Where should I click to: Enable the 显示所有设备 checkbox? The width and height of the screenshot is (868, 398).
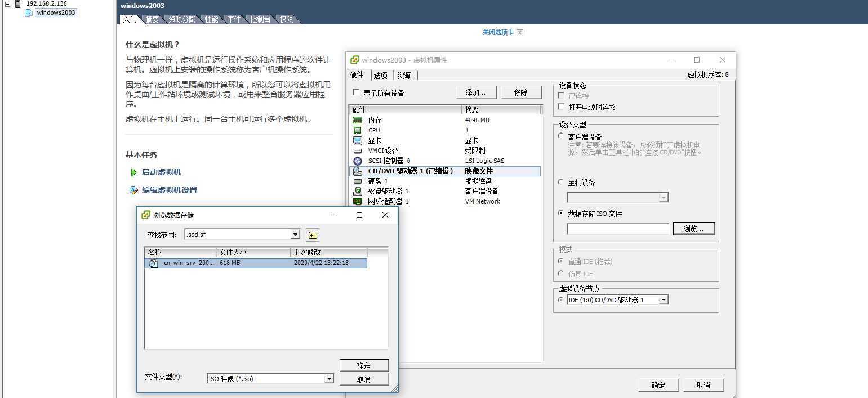click(x=355, y=92)
